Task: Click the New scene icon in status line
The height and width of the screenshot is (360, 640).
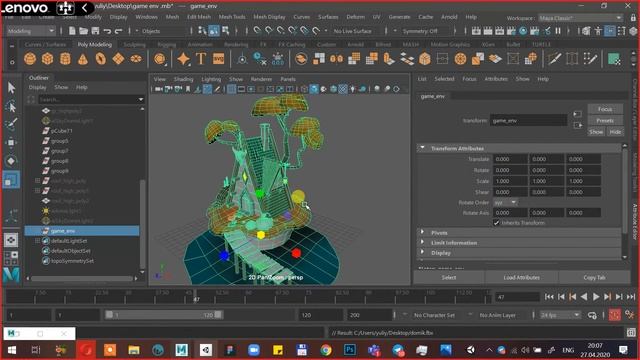Action: pyautogui.click(x=72, y=31)
